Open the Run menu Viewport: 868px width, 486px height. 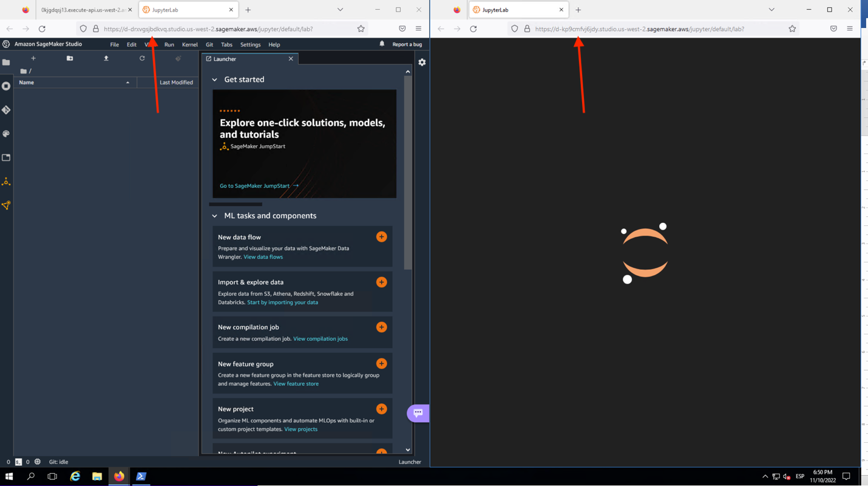coord(169,44)
